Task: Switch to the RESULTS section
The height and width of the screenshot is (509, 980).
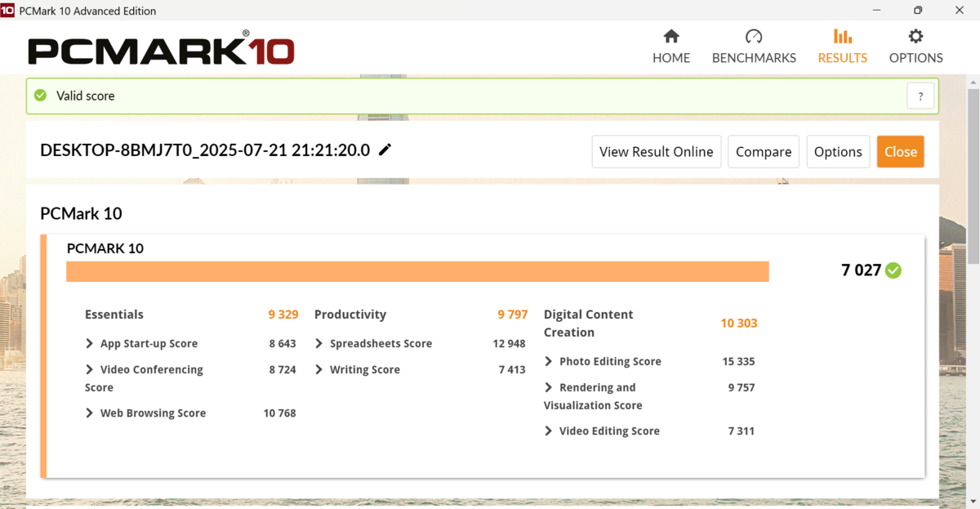Action: click(x=843, y=47)
